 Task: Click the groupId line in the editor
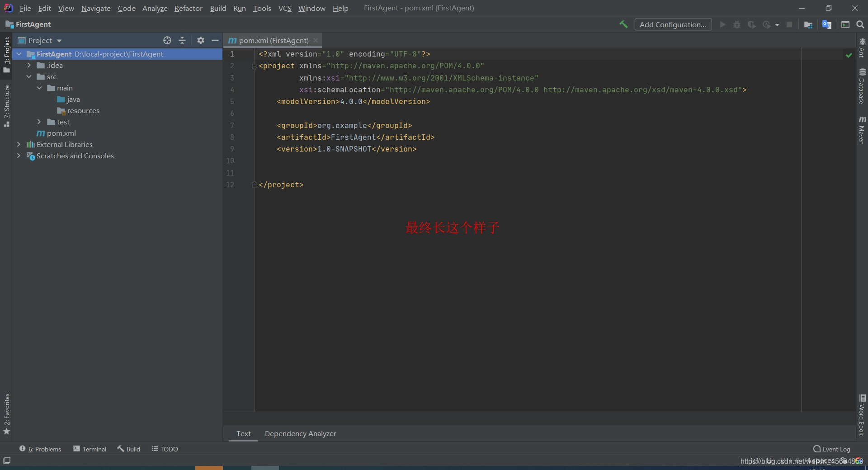click(x=344, y=125)
